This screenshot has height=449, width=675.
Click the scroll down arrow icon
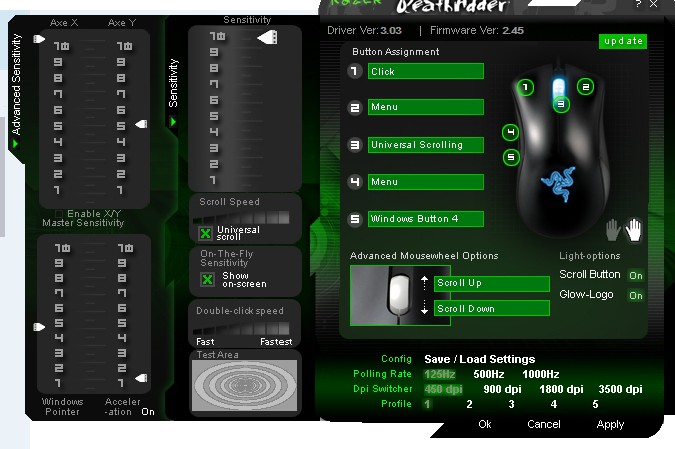point(424,307)
